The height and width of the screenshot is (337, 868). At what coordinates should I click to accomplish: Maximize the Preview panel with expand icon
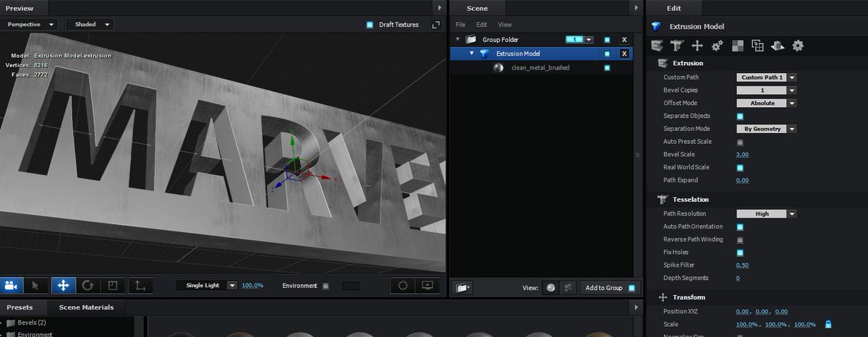pyautogui.click(x=435, y=25)
